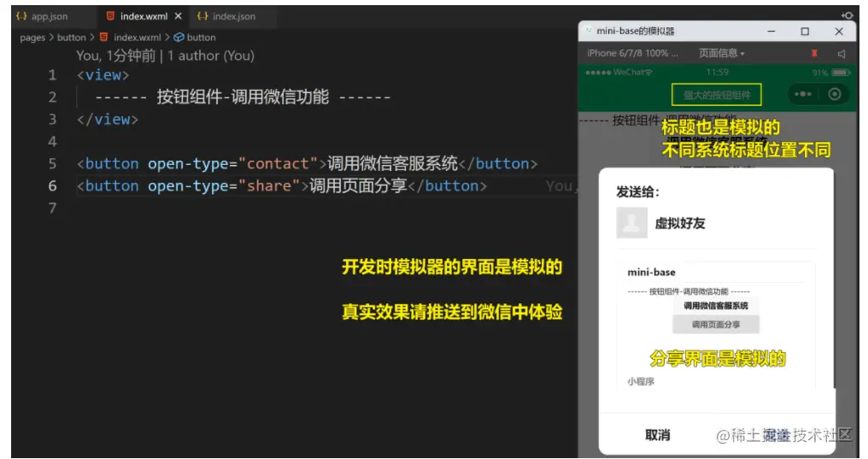Open the iPhone 6/7/8 device dropdown in simulator
Image resolution: width=868 pixels, height=459 pixels.
point(632,53)
